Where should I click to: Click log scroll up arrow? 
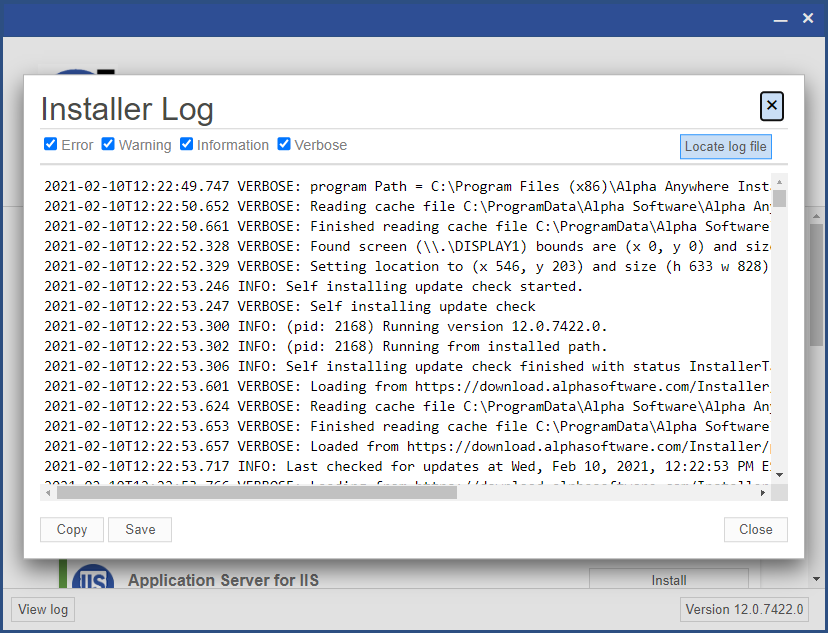click(779, 182)
